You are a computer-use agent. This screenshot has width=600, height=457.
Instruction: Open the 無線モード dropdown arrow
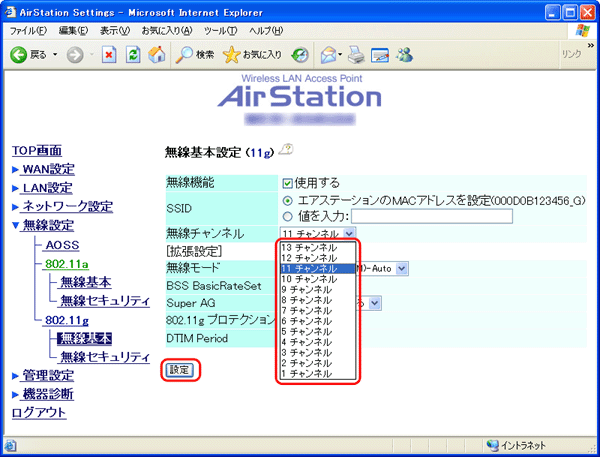(x=401, y=268)
